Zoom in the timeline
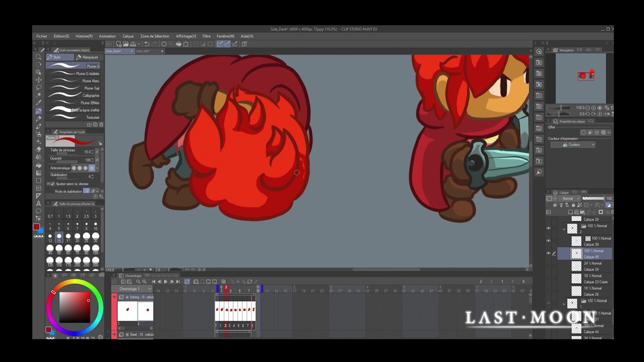This screenshot has width=644, height=362. point(144,282)
